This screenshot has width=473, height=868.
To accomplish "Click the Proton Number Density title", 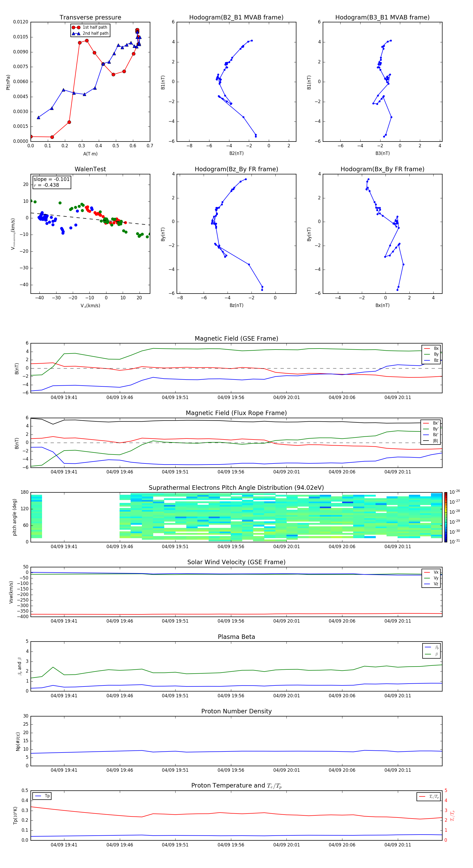I will click(x=236, y=712).
